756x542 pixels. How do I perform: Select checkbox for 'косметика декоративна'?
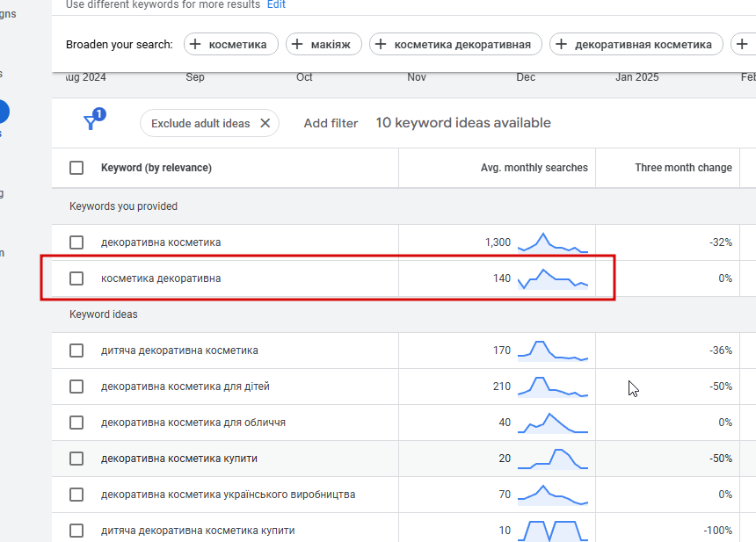[x=76, y=278]
